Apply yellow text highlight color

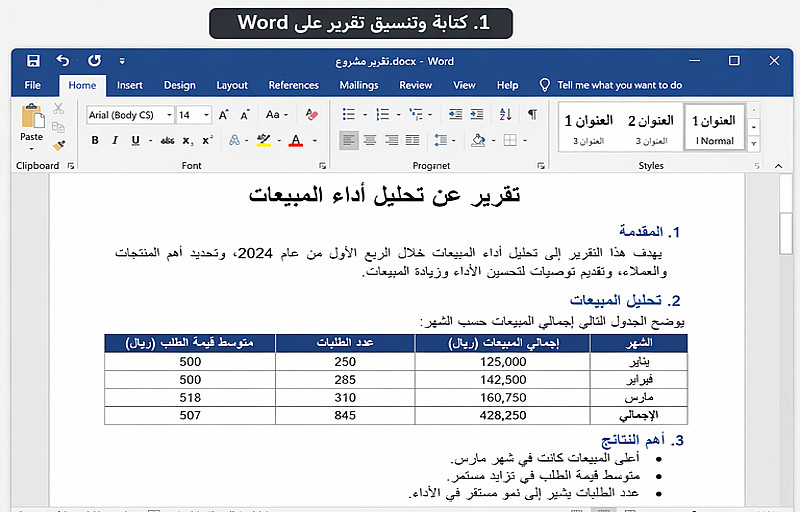coord(264,140)
